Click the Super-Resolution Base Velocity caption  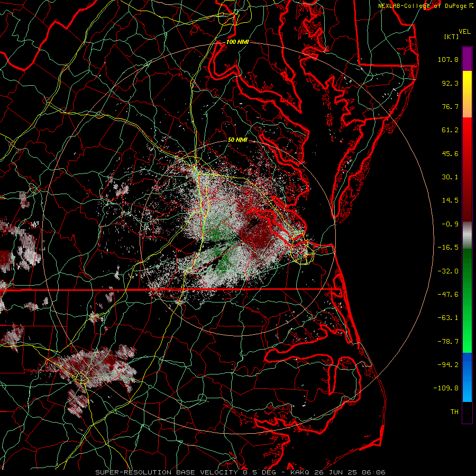[240, 472]
